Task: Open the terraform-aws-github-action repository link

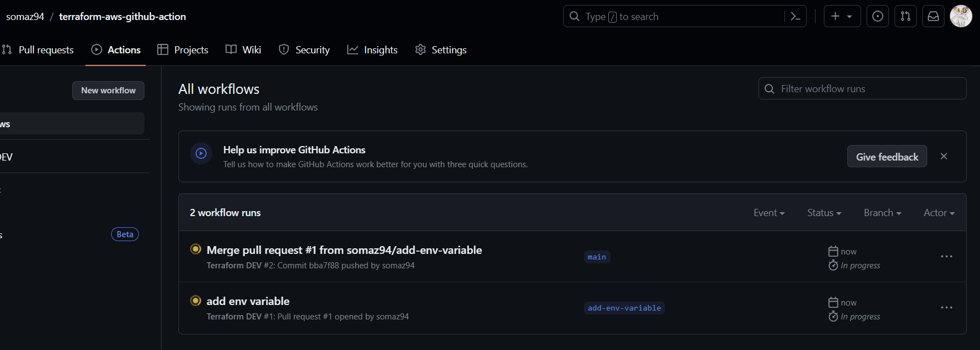Action: [122, 17]
